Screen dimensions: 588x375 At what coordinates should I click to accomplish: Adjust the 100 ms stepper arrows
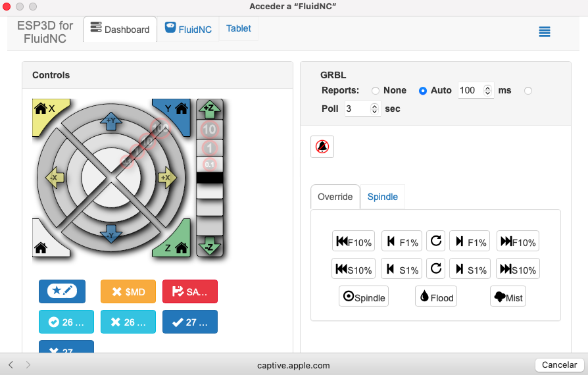click(487, 90)
